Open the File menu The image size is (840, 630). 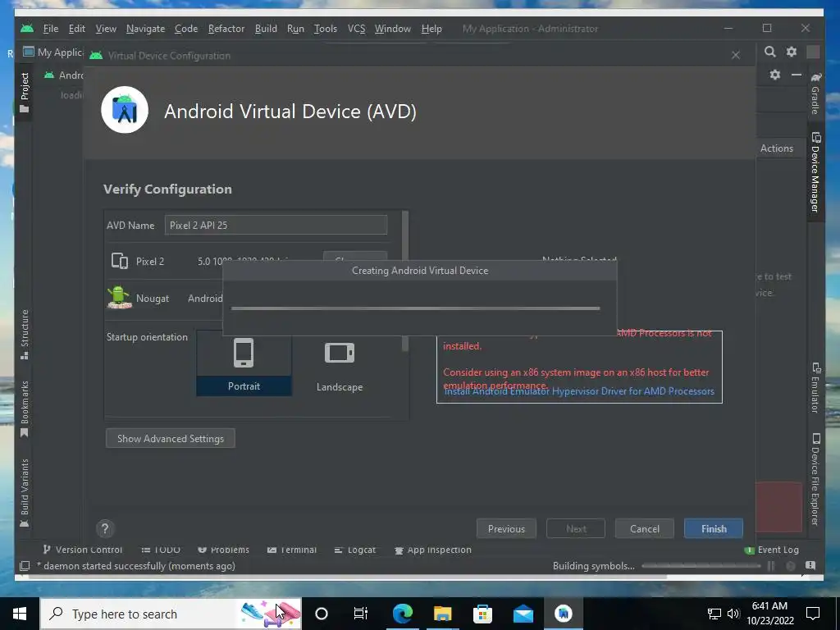click(x=50, y=29)
